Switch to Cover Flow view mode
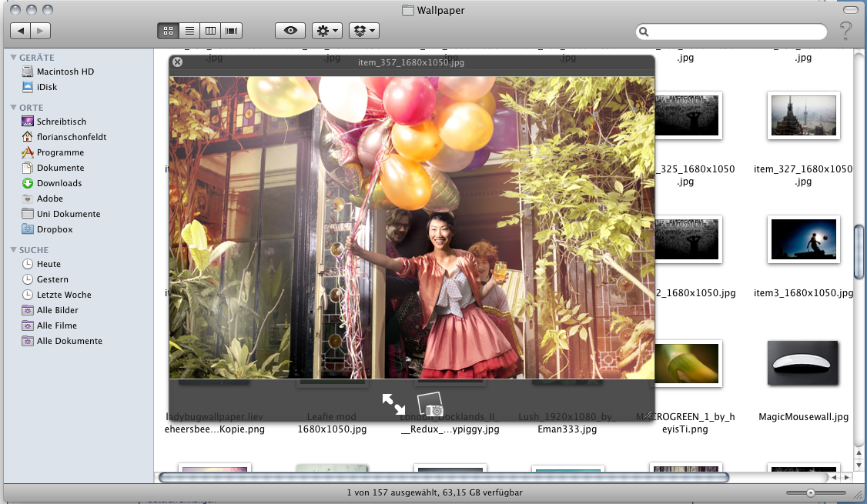 (232, 31)
